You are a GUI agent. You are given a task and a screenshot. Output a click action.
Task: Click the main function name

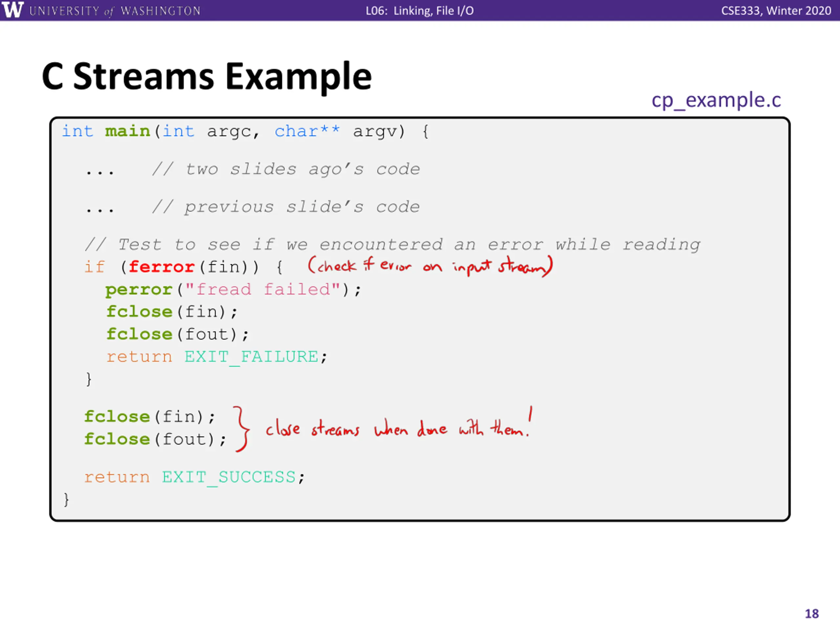[x=128, y=131]
